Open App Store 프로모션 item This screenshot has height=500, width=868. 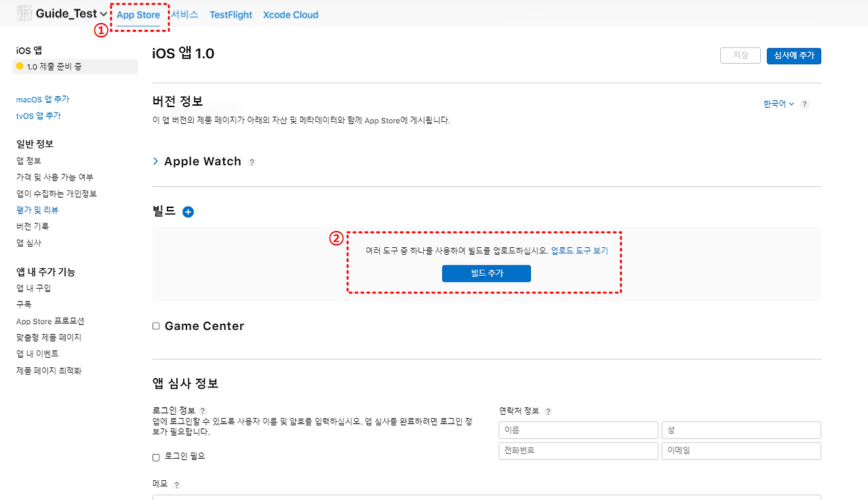click(50, 321)
